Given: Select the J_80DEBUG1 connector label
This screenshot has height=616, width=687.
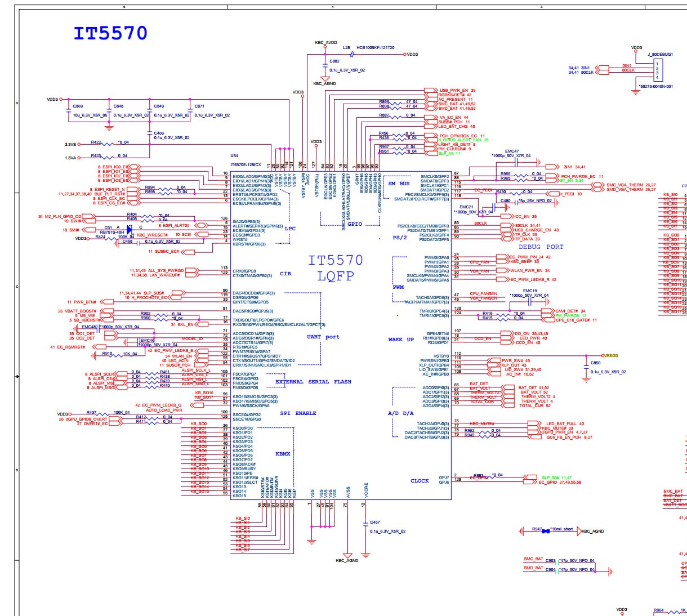Looking at the screenshot, I should [661, 54].
